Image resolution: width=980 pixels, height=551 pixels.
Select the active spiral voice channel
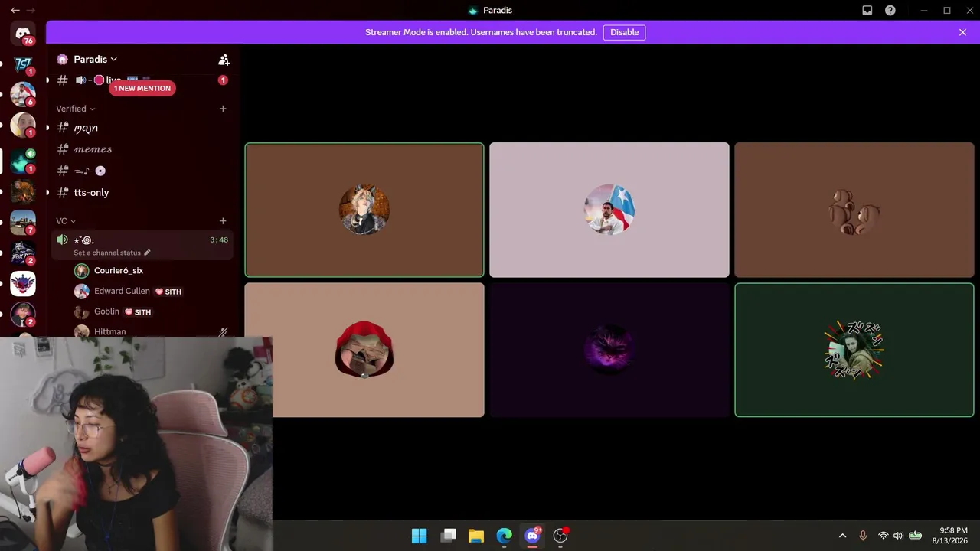click(x=142, y=245)
